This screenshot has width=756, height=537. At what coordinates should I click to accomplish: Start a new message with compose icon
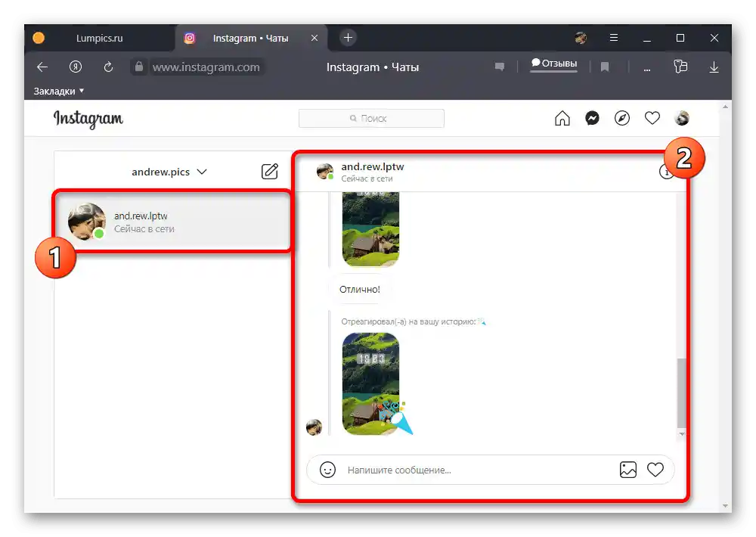(x=270, y=171)
